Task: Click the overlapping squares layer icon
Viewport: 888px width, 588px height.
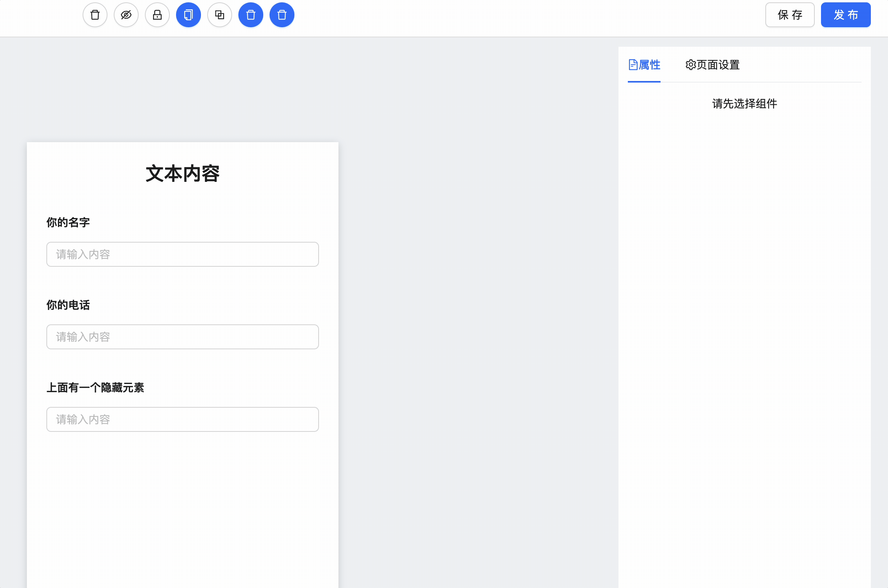Action: tap(219, 15)
